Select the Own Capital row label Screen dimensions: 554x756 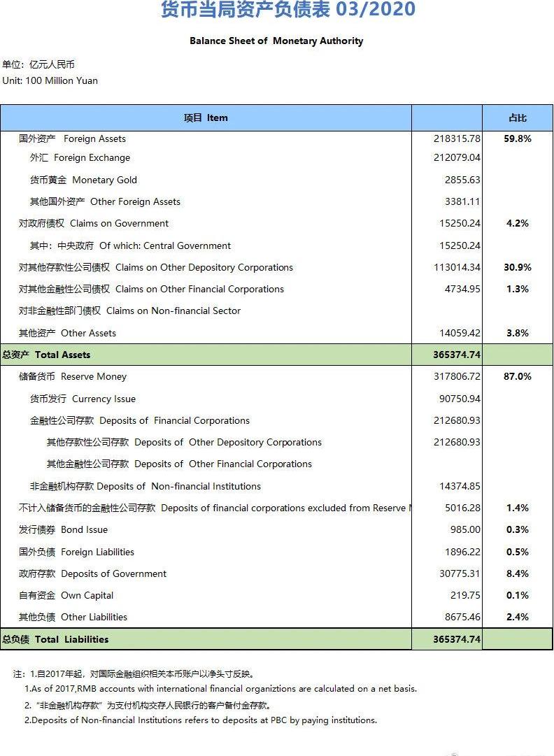point(66,595)
